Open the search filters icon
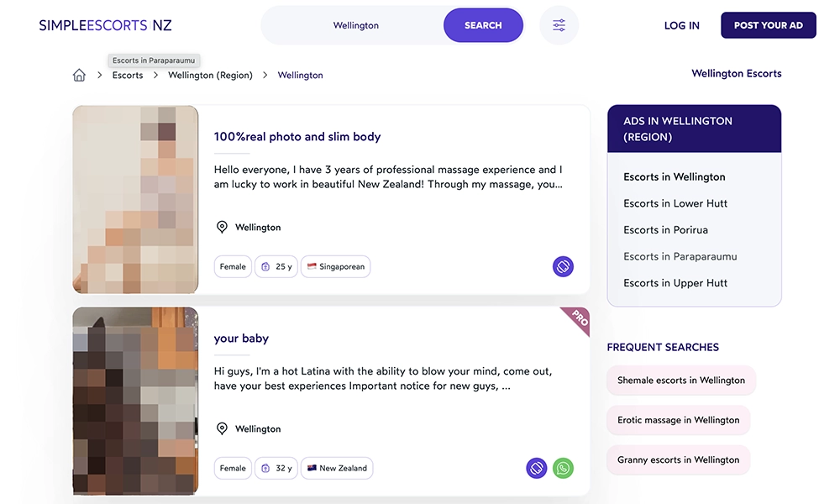This screenshot has width=840, height=504. [559, 25]
